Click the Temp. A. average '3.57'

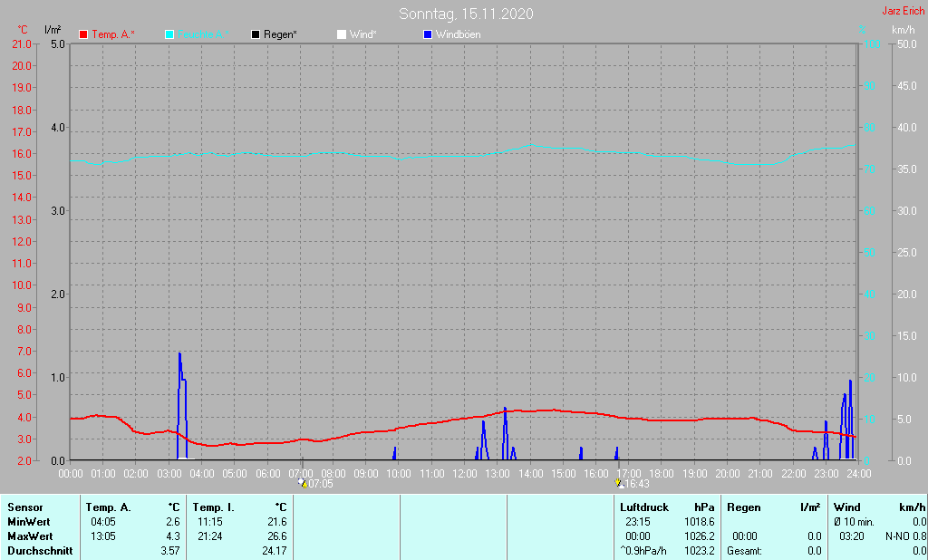[x=170, y=551]
